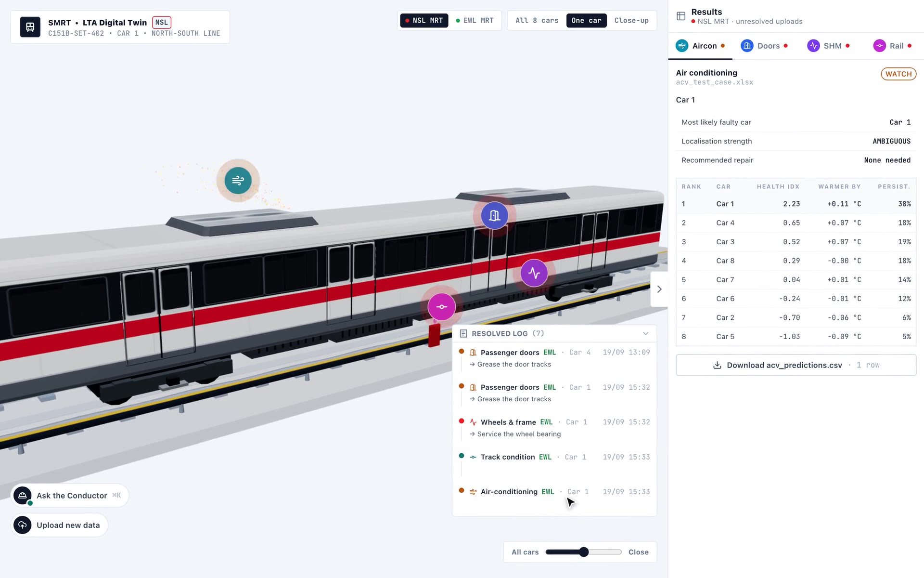
Task: Click pulse icon of Wheels & frame entry
Action: (x=473, y=422)
